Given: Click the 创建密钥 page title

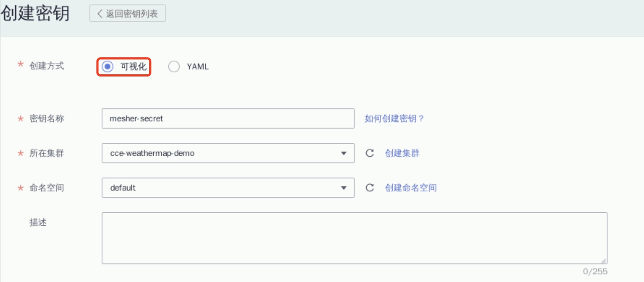Looking at the screenshot, I should 35,13.
